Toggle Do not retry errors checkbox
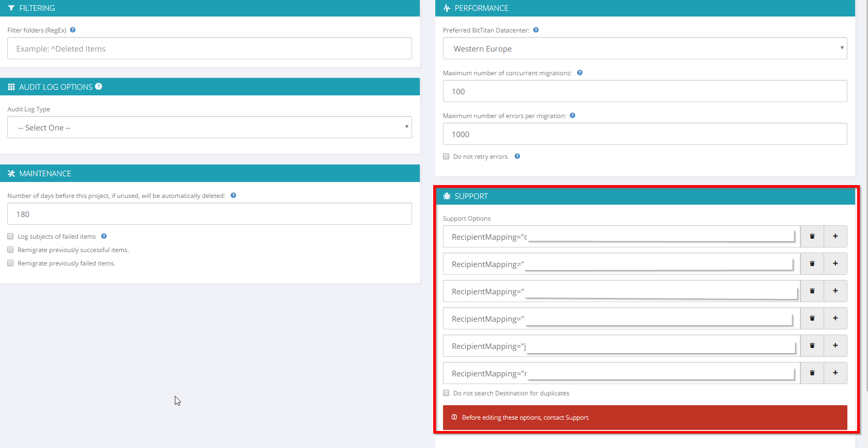Image resolution: width=868 pixels, height=448 pixels. 446,156
